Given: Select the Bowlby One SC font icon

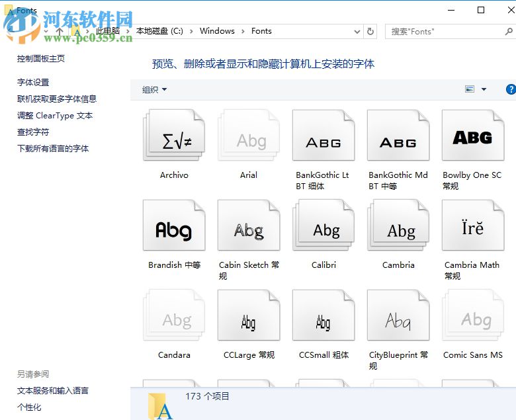Looking at the screenshot, I should pos(473,135).
